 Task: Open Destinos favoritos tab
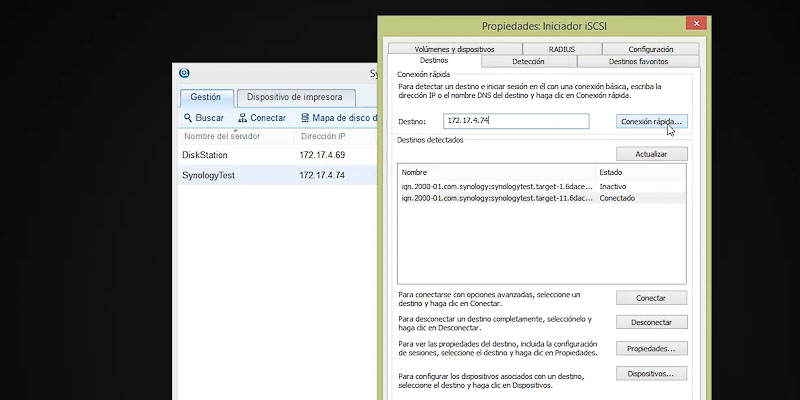tap(638, 61)
